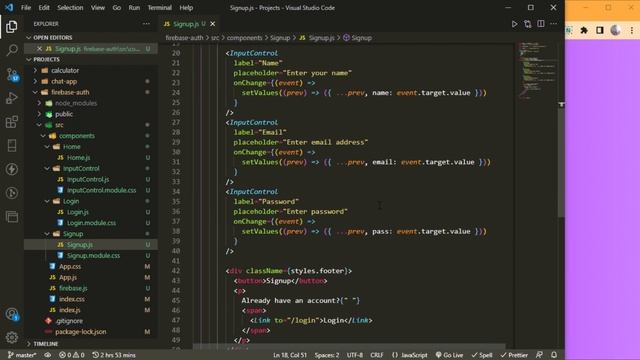
Task: Click Prettier status bar item
Action: pos(514,355)
